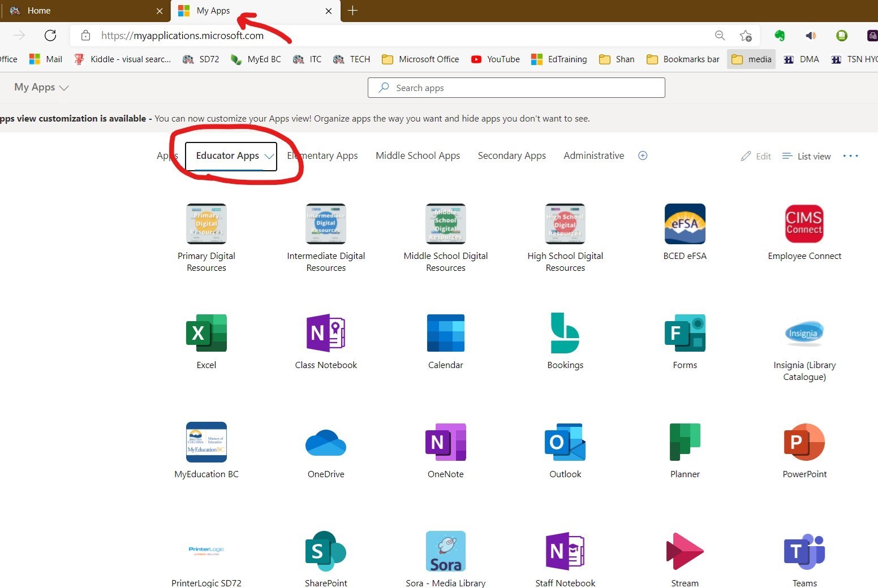This screenshot has width=878, height=588.
Task: Open the Bookmarks bar folder
Action: pyautogui.click(x=683, y=59)
